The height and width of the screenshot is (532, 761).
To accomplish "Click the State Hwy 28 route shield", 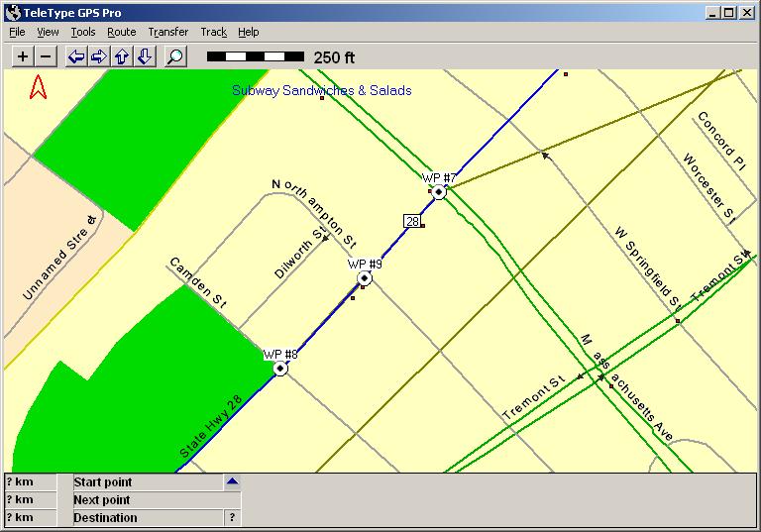I will coord(411,221).
